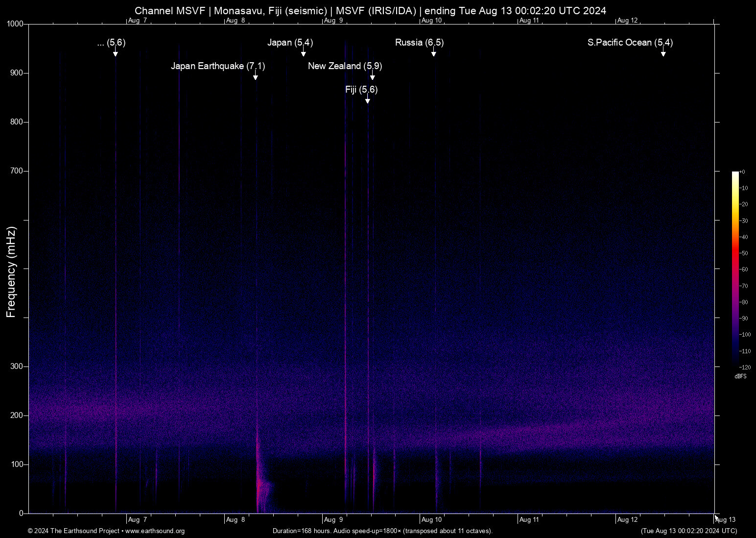Click the arrow marker under Japan Earthquake (7.1)

point(255,77)
